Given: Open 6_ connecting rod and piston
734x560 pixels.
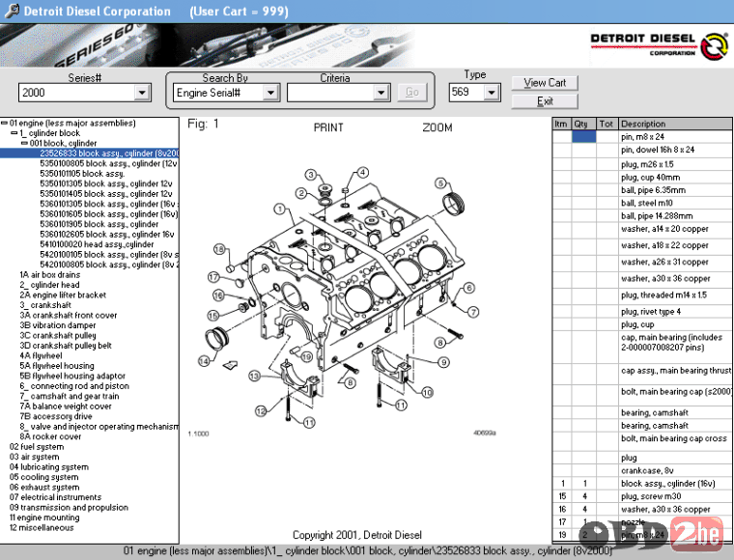Looking at the screenshot, I should click(74, 386).
